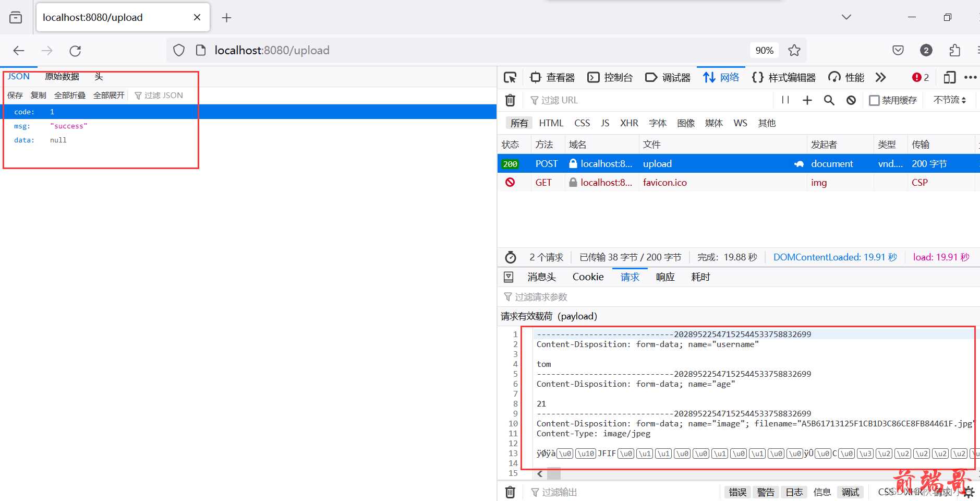980x501 pixels.
Task: Click the 文件 column header
Action: coord(723,145)
